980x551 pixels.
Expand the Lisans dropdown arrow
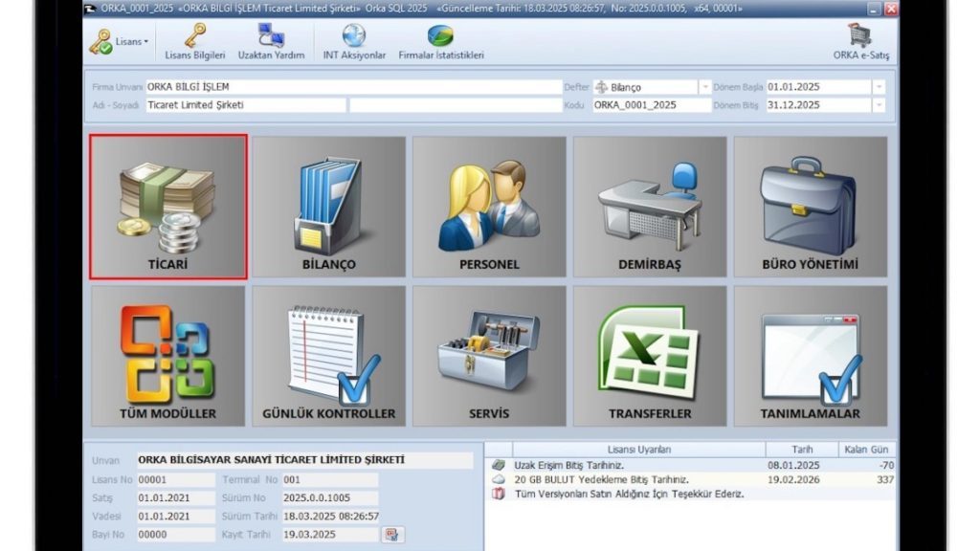pos(145,42)
